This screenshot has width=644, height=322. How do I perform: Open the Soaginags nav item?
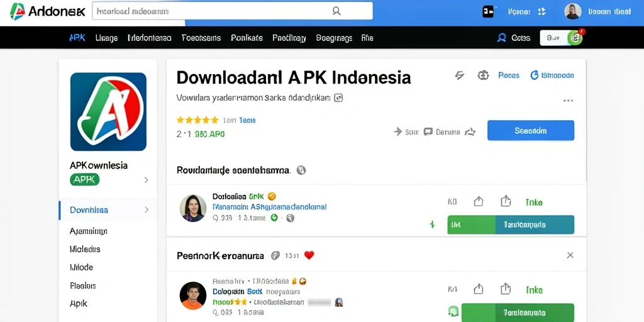[335, 38]
